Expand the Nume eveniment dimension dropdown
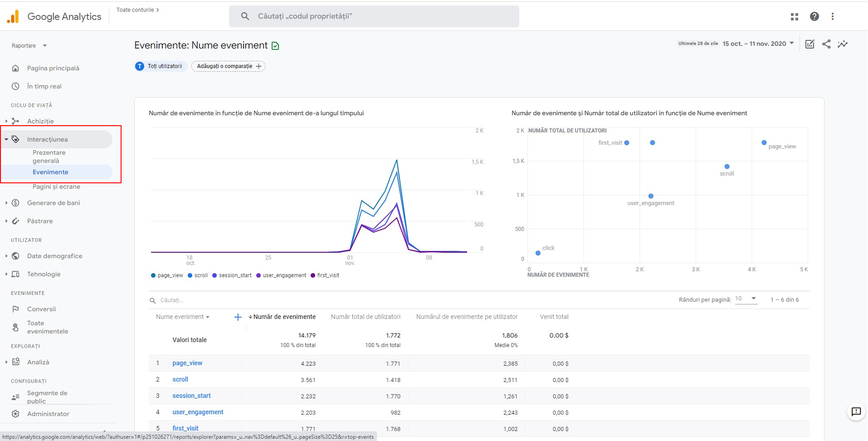Screen dimensions: 868x441 (183, 317)
